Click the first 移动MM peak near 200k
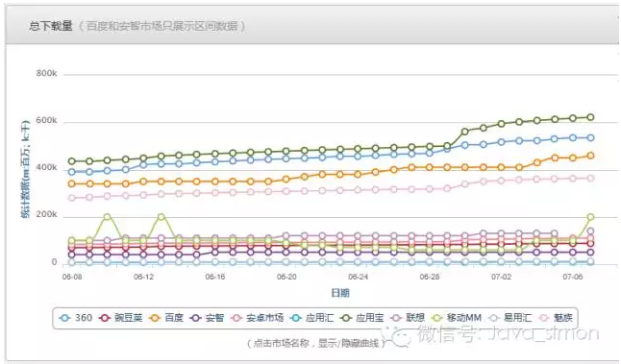 pyautogui.click(x=108, y=216)
